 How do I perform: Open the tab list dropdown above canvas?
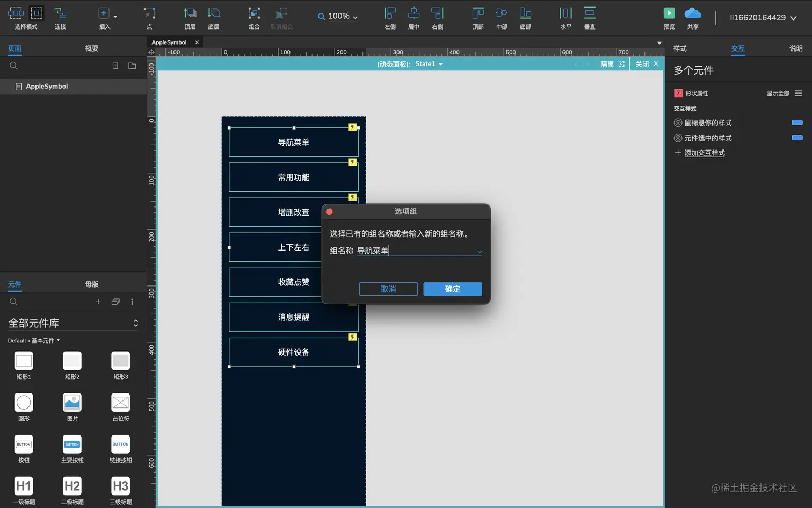pos(659,42)
